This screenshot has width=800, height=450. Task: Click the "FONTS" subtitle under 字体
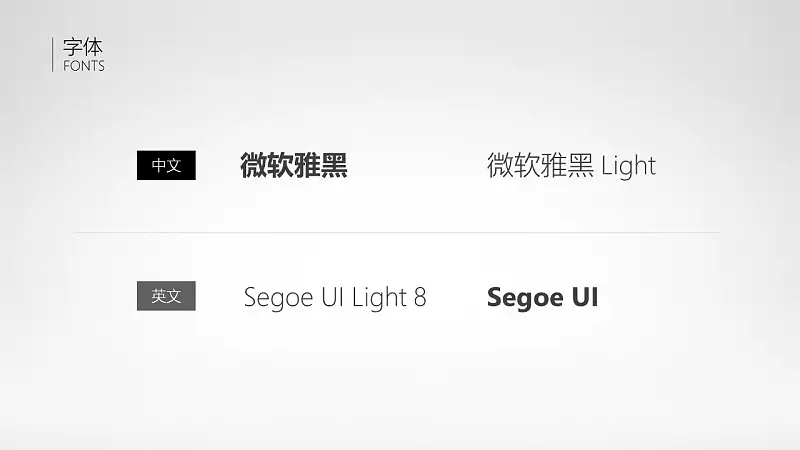tap(84, 66)
